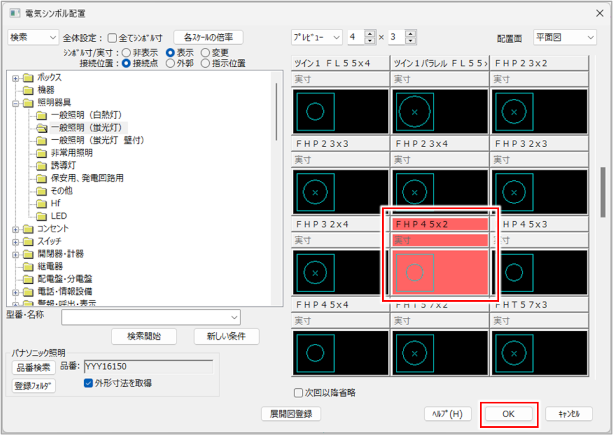The width and height of the screenshot is (613, 435).
Task: Choose the FHT57x3 symbol preview
Action: (x=540, y=351)
